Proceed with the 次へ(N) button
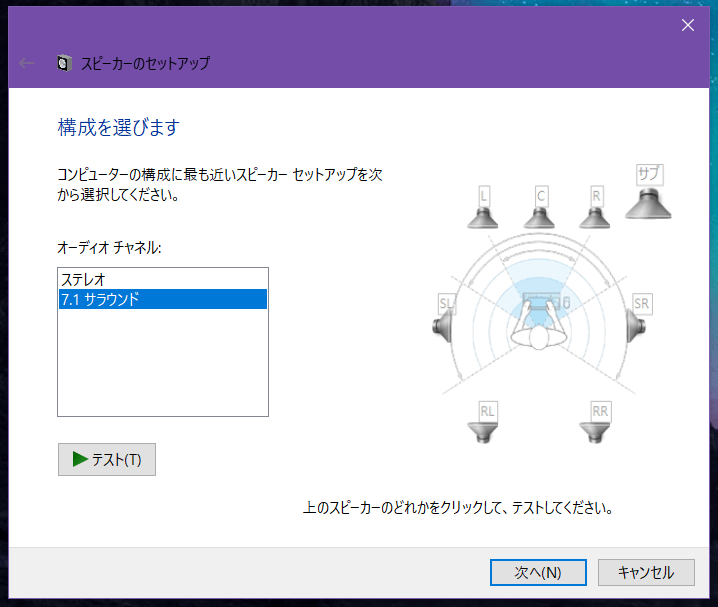718x607 pixels. pos(538,572)
